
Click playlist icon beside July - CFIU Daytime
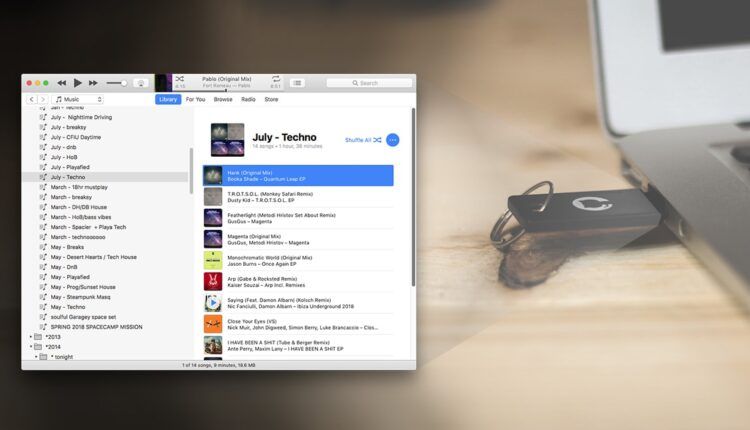[43, 137]
